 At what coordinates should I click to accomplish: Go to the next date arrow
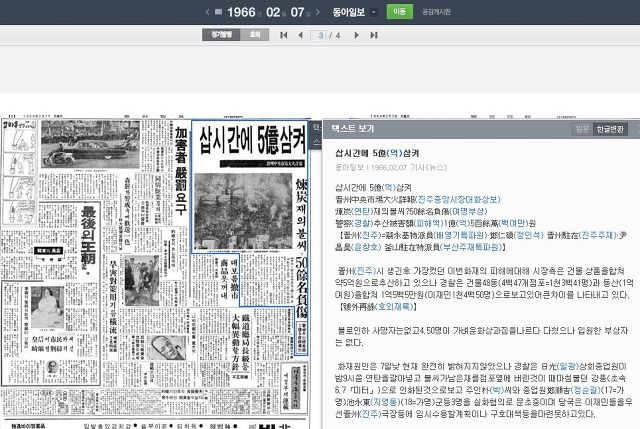(x=318, y=12)
